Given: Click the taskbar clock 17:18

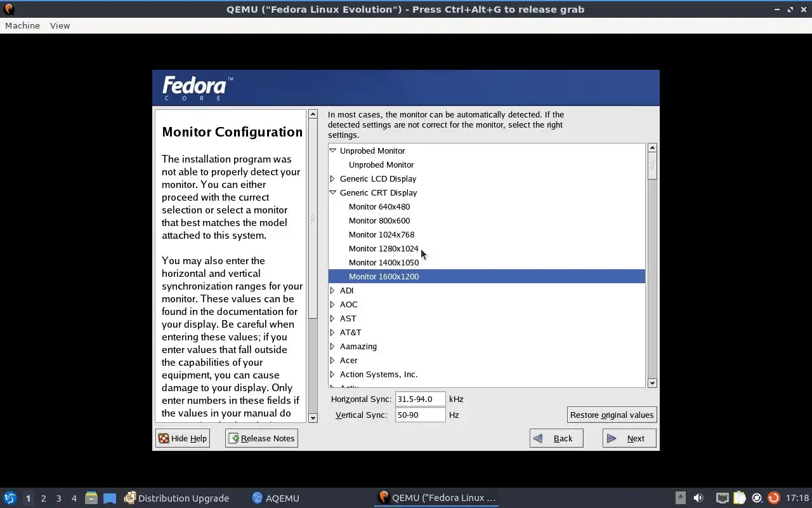Looking at the screenshot, I should (797, 498).
